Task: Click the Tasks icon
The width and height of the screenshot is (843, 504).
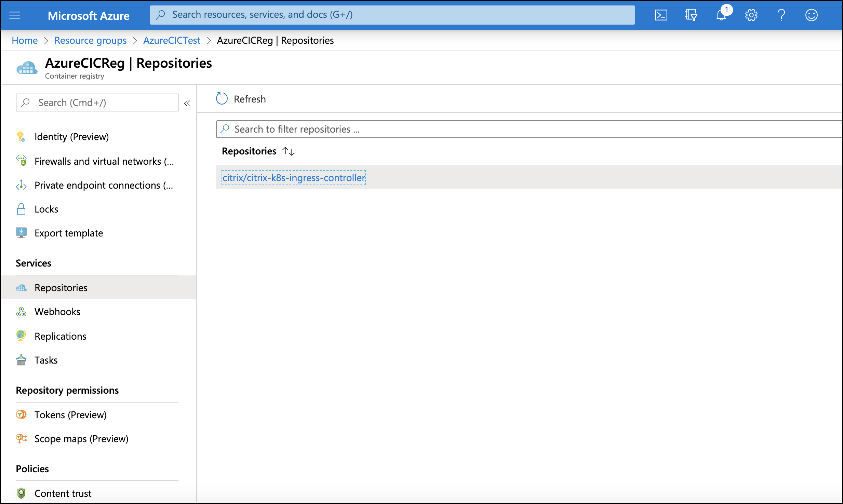Action: pyautogui.click(x=21, y=360)
